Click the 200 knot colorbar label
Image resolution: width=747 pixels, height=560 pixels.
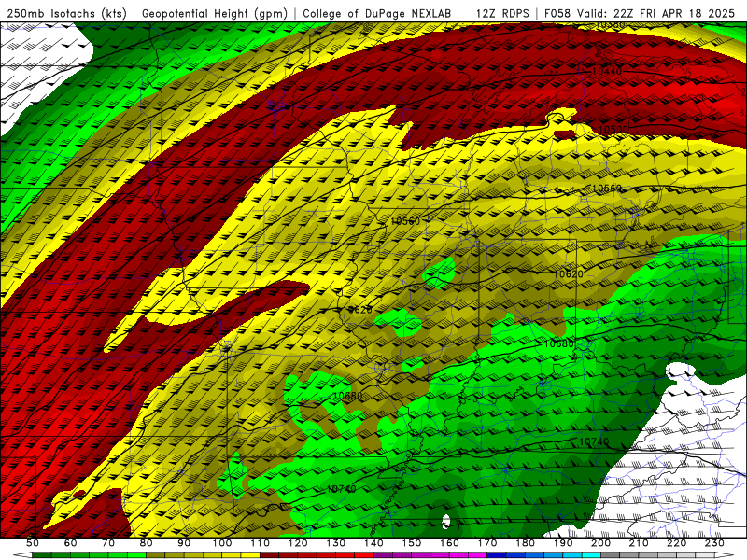(601, 543)
